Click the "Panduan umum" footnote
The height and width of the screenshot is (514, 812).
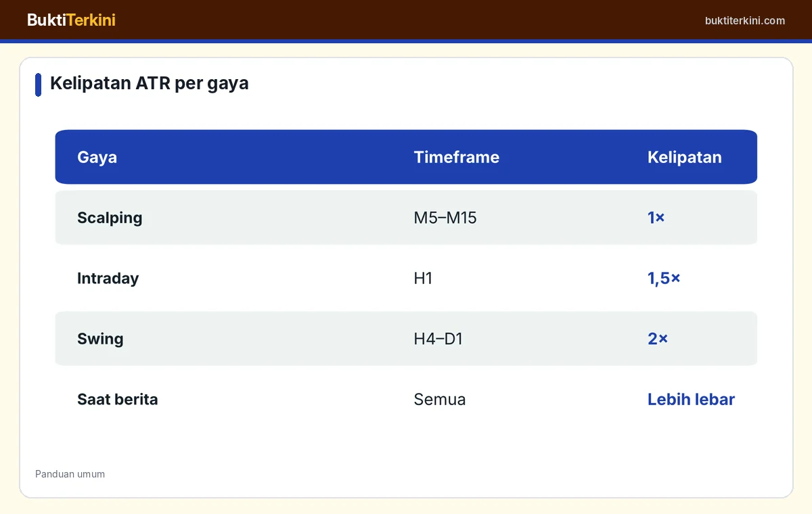point(70,474)
